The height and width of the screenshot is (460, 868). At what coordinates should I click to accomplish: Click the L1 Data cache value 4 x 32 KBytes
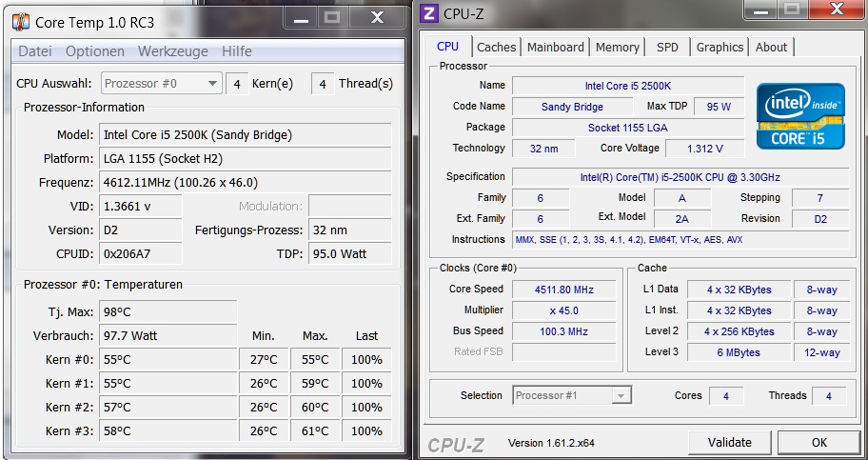[739, 290]
